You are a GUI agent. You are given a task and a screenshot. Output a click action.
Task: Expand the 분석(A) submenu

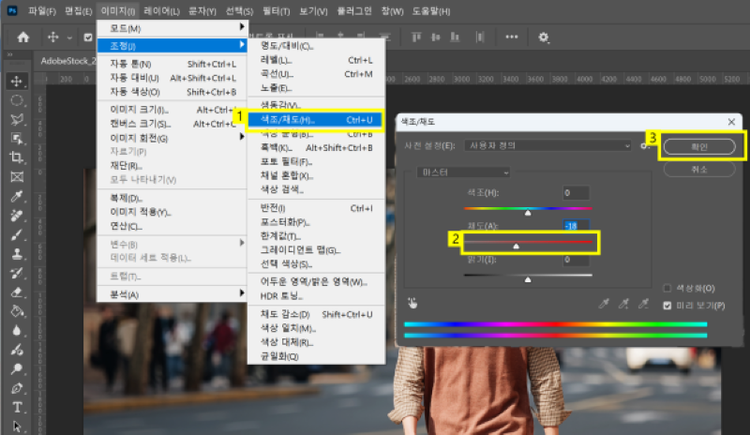click(172, 294)
